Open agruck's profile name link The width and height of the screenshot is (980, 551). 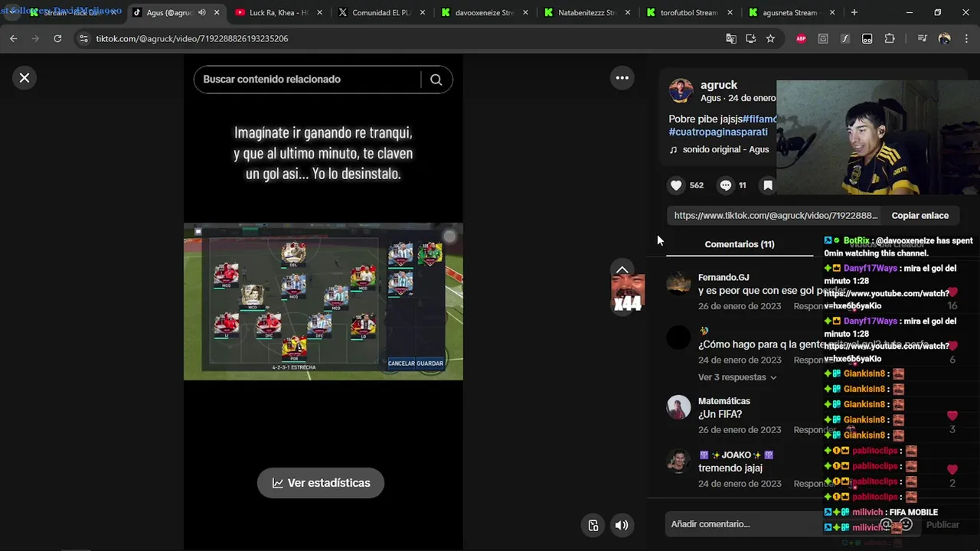tap(718, 85)
